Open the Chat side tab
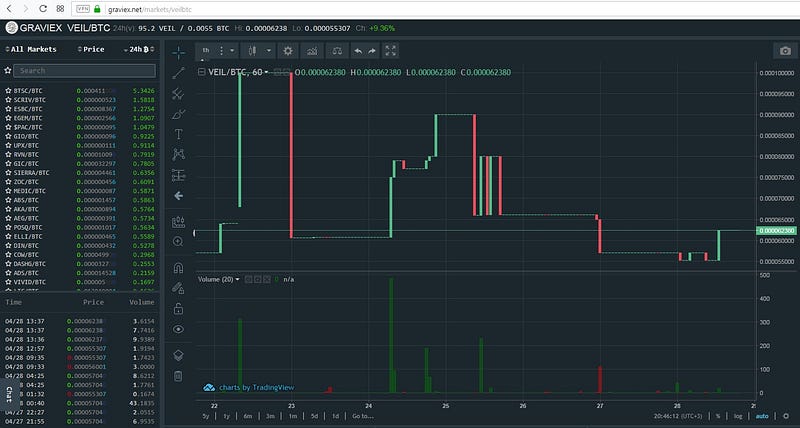The height and width of the screenshot is (428, 800). 9,394
